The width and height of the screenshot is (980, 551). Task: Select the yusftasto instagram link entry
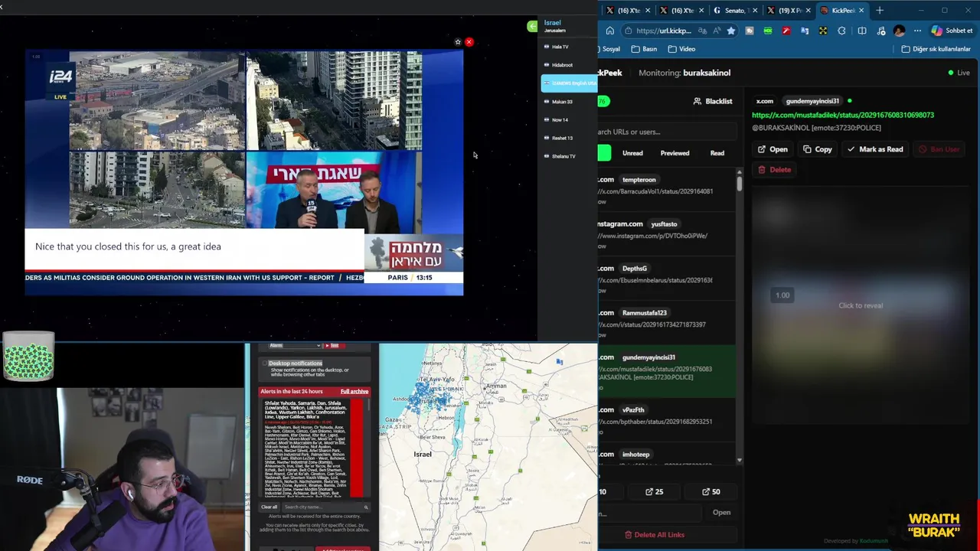tap(666, 234)
